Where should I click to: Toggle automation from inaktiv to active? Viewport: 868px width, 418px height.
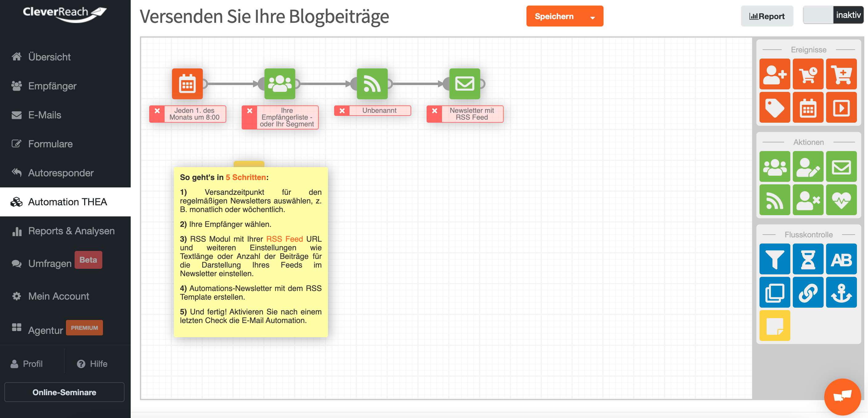pyautogui.click(x=833, y=15)
